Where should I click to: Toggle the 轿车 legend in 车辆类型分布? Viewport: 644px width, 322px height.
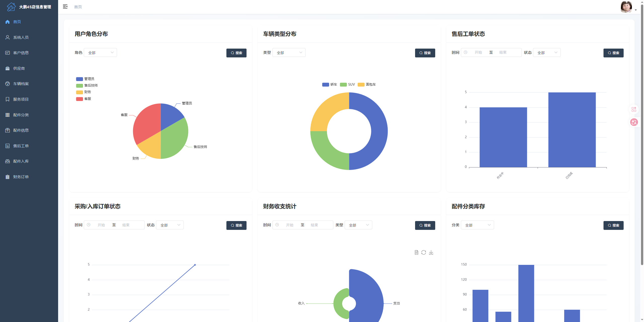pos(330,85)
